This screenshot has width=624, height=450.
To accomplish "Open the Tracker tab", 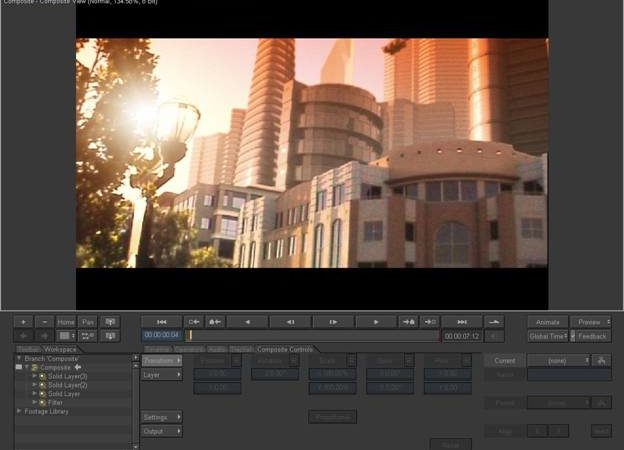I will pos(241,349).
